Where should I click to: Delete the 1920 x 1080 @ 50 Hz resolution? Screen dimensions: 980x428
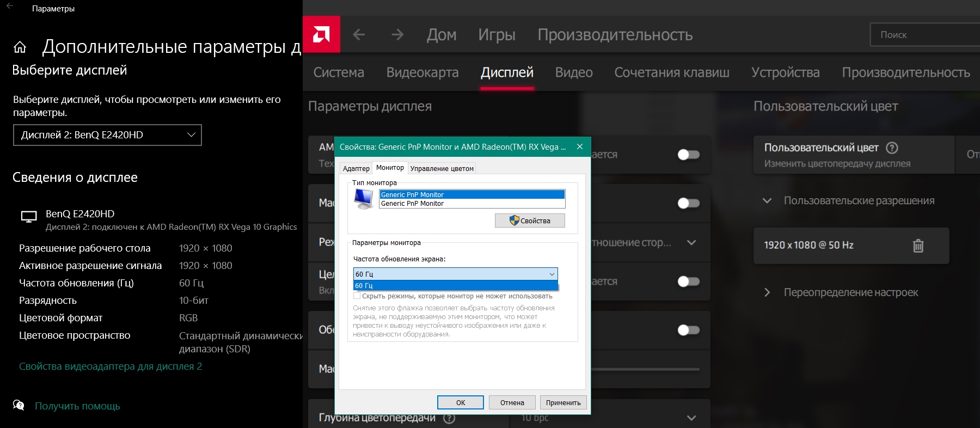(918, 246)
